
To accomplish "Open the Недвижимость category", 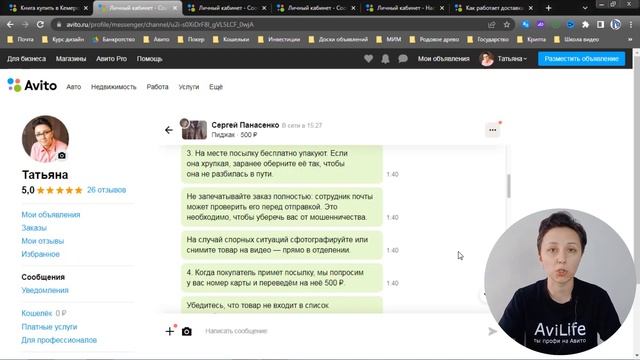I will click(113, 87).
